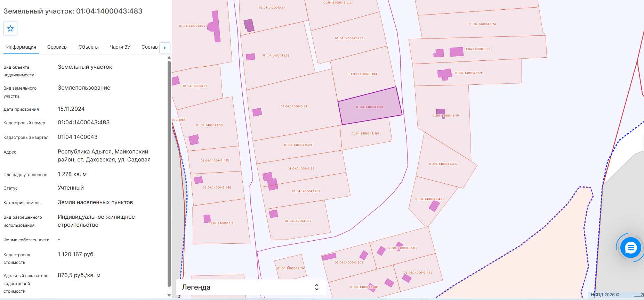The height and width of the screenshot is (300, 644).
Task: Open the Сервисы tab
Action: pyautogui.click(x=57, y=47)
